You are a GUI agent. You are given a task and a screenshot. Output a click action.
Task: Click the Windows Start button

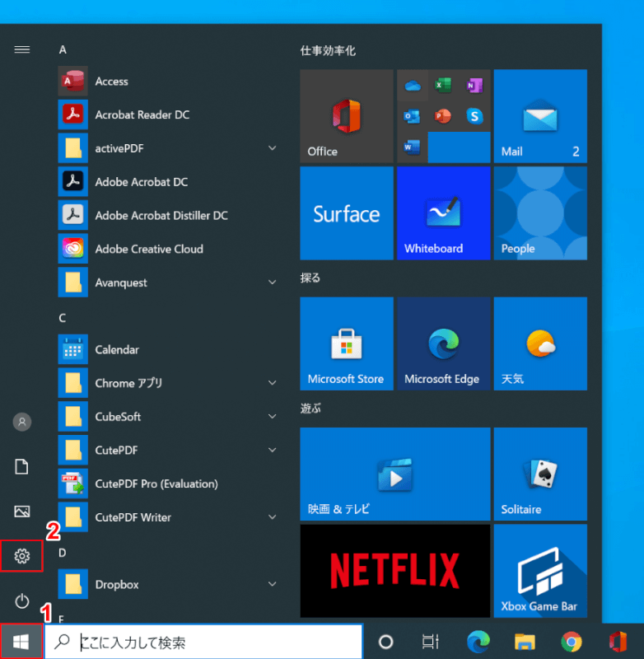(21, 642)
